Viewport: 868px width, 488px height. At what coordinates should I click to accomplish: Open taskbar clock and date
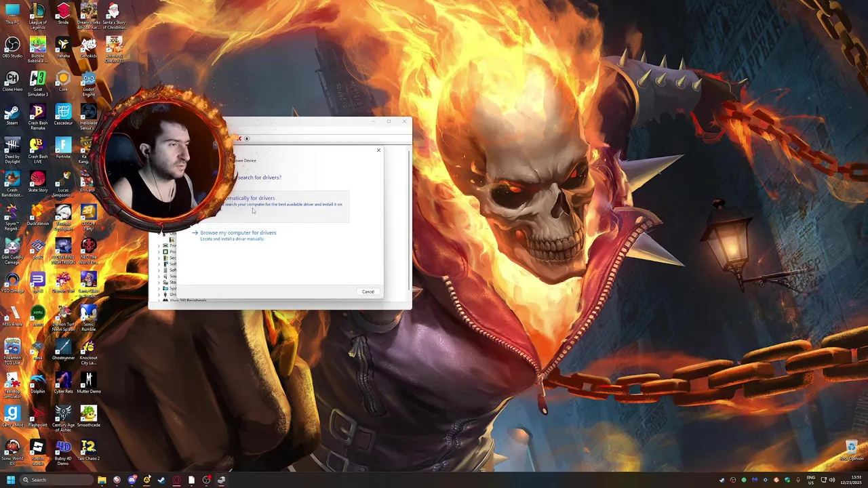point(850,480)
